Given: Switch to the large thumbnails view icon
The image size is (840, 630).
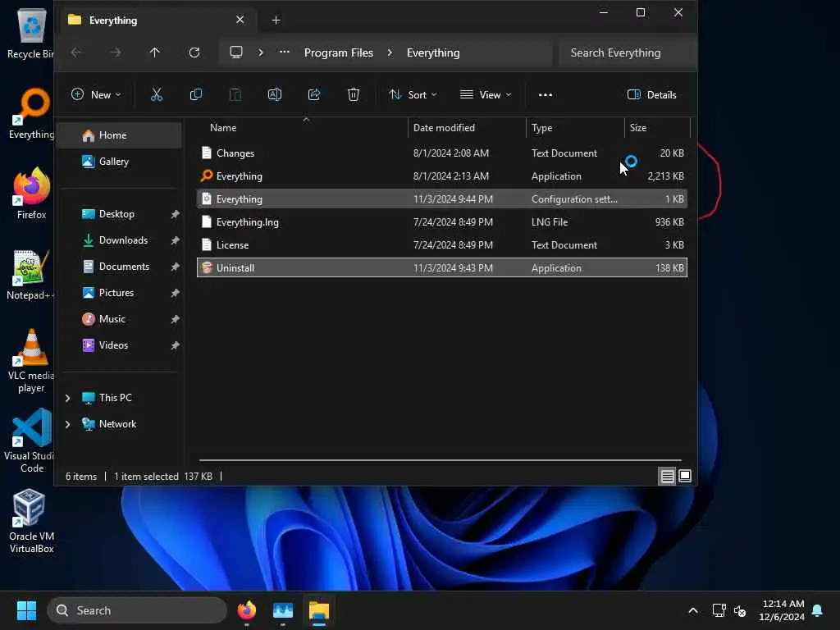Looking at the screenshot, I should (685, 476).
